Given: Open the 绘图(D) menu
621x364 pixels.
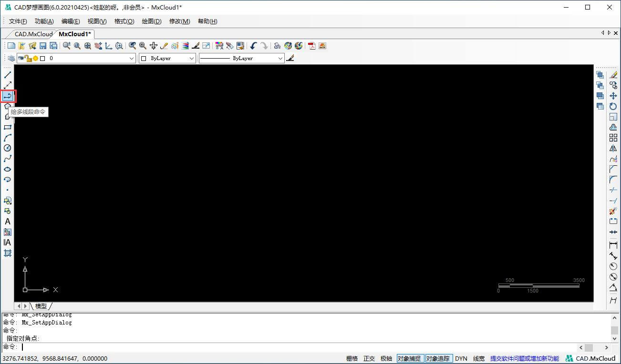Looking at the screenshot, I should pos(152,21).
